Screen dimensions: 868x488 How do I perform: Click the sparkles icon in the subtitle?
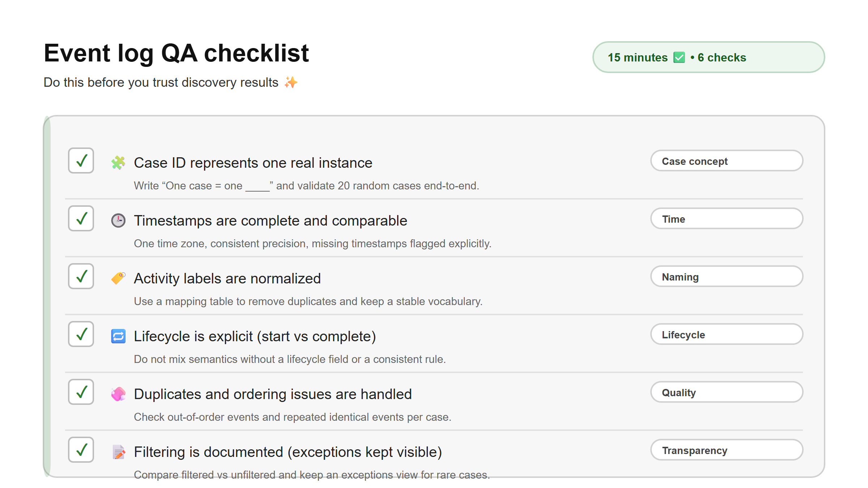click(x=290, y=82)
